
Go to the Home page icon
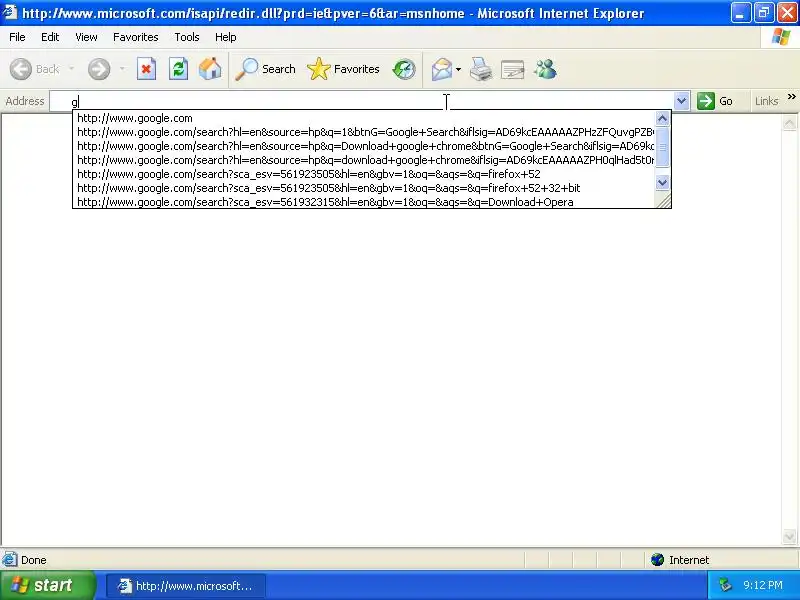click(x=210, y=69)
